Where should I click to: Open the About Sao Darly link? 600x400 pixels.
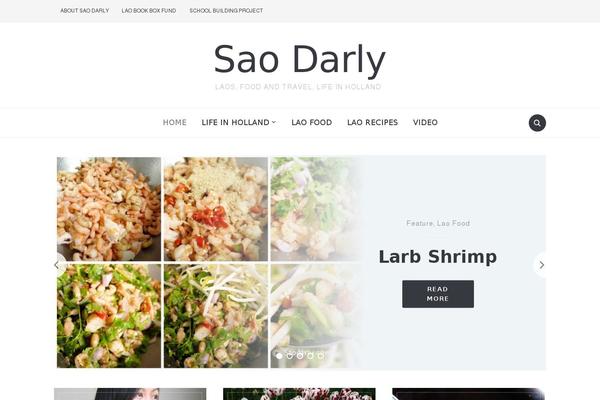click(85, 11)
